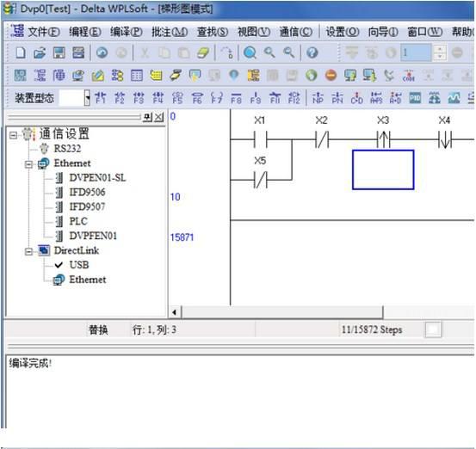Click the X1 normally open contact

(260, 139)
